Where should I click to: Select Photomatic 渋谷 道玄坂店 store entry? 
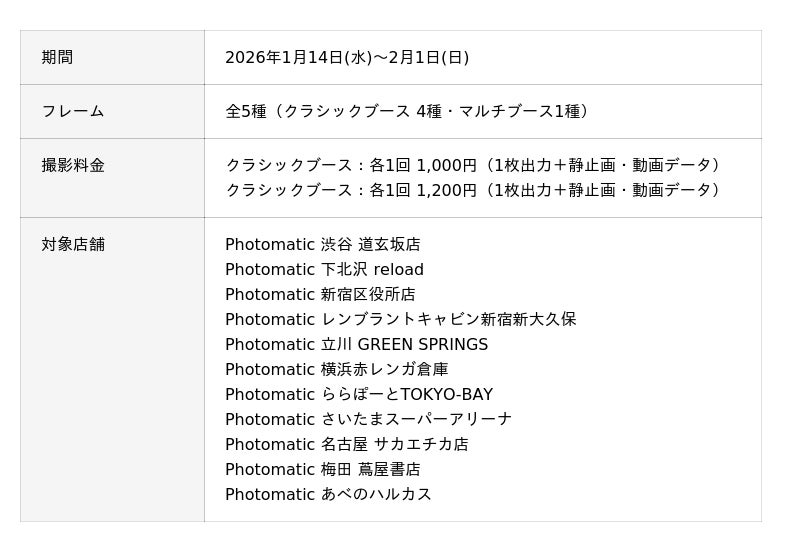click(x=322, y=245)
